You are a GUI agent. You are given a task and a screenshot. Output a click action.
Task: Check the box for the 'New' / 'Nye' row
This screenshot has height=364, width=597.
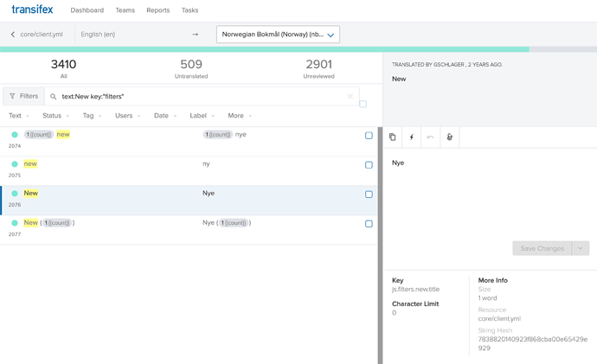click(x=369, y=195)
